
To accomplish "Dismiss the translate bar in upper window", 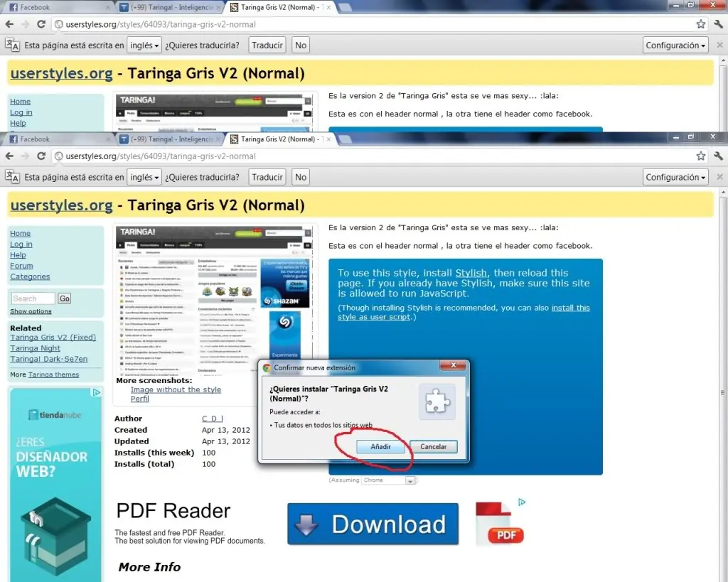I will pos(719,45).
